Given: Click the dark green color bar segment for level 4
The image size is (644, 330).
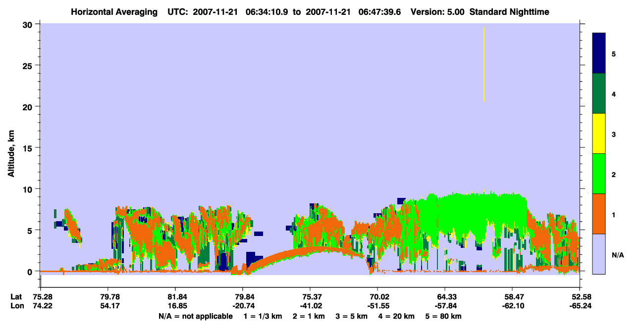Looking at the screenshot, I should tap(598, 94).
